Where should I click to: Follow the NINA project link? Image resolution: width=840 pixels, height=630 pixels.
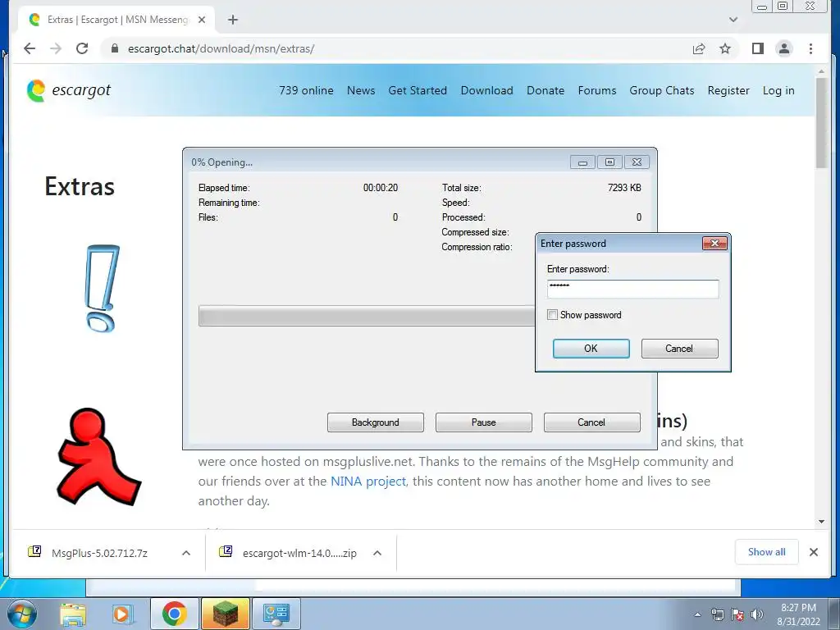[x=368, y=481]
